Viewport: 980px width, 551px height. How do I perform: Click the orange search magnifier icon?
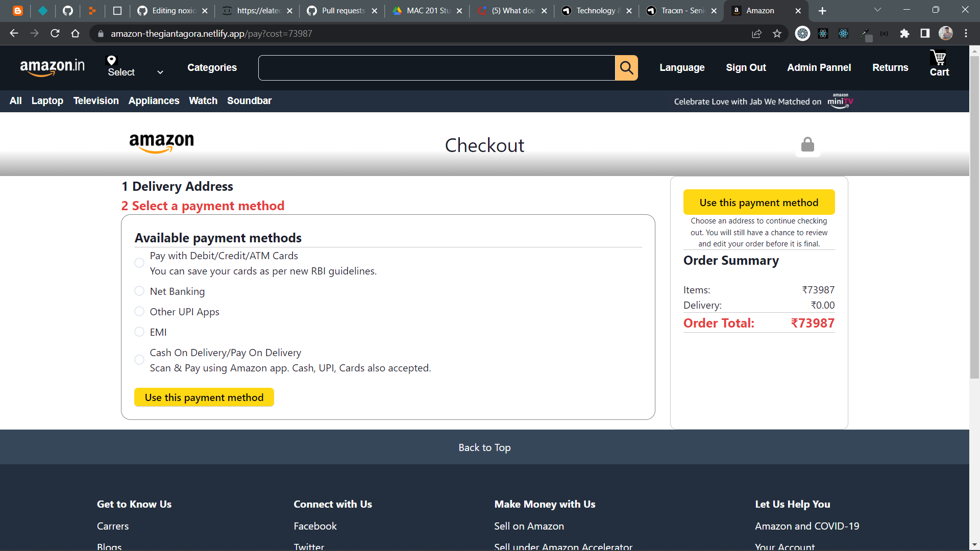(627, 67)
